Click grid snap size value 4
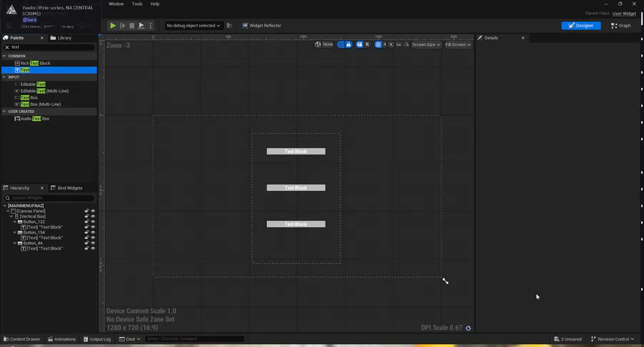 click(x=384, y=44)
